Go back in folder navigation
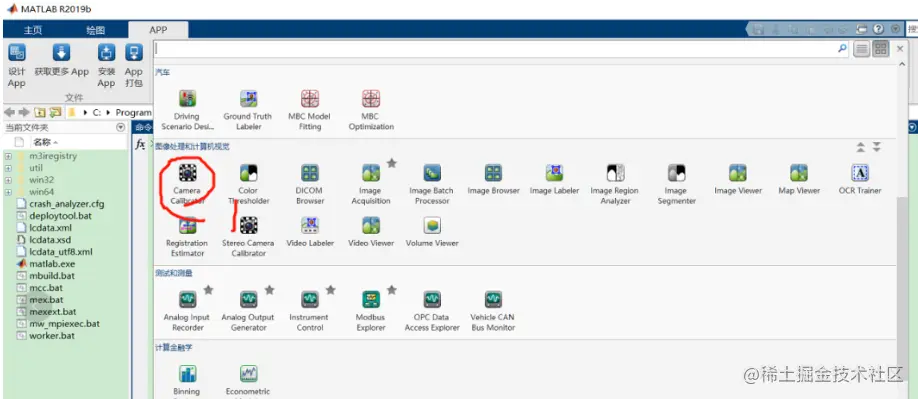The height and width of the screenshot is (399, 918). click(x=9, y=112)
